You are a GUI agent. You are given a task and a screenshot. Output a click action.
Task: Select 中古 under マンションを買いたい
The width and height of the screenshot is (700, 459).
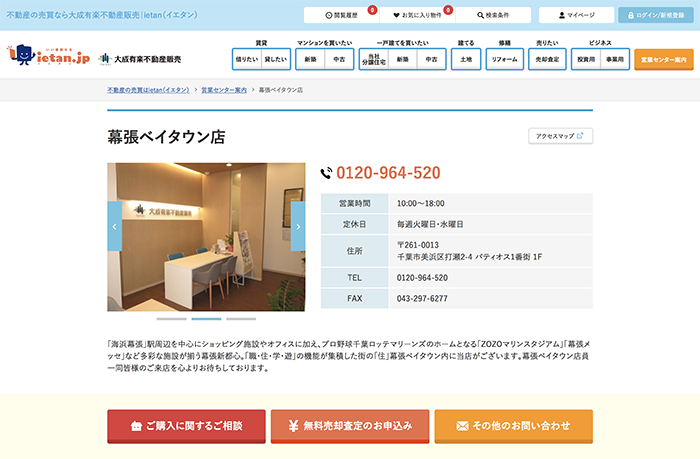(x=339, y=59)
